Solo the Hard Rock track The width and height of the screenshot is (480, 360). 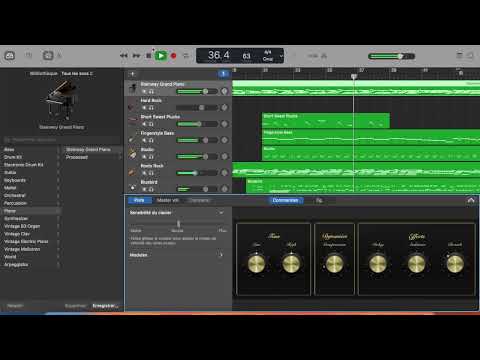click(x=151, y=108)
